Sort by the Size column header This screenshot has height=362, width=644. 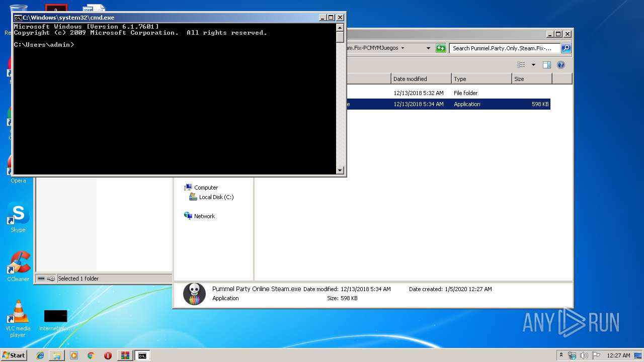click(532, 79)
